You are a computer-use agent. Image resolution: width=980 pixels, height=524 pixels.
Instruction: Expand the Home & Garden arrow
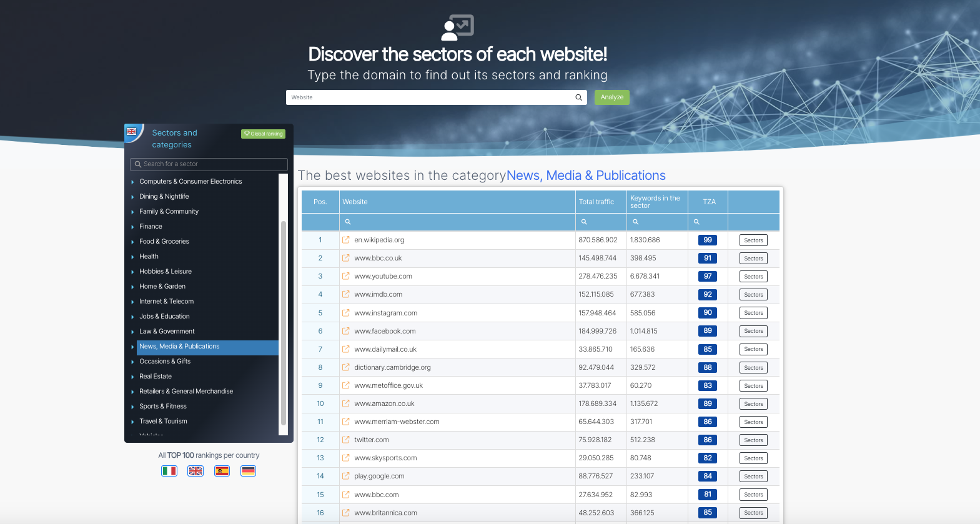coord(132,287)
